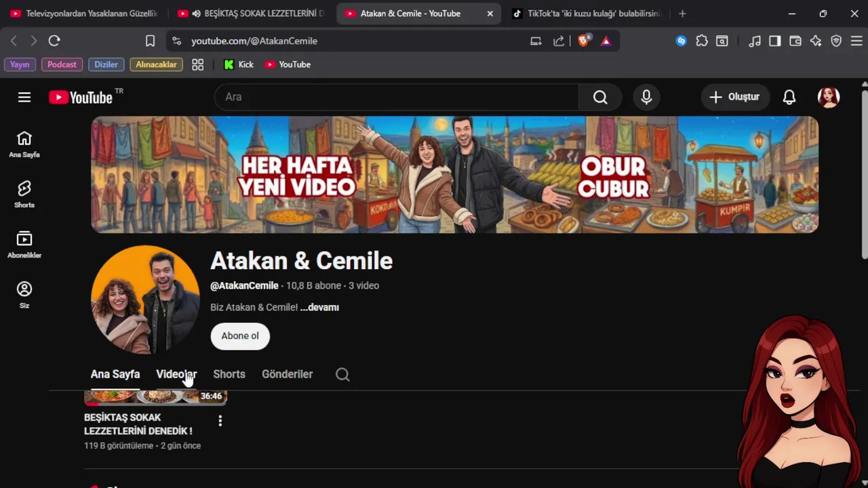Open the YouTube hamburger guide menu
This screenshot has width=868, height=488.
click(x=24, y=97)
